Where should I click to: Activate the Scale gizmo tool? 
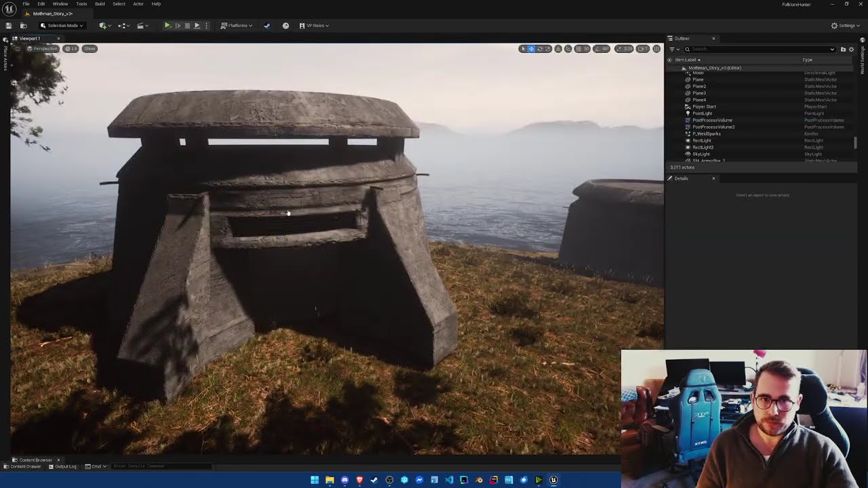coord(548,49)
